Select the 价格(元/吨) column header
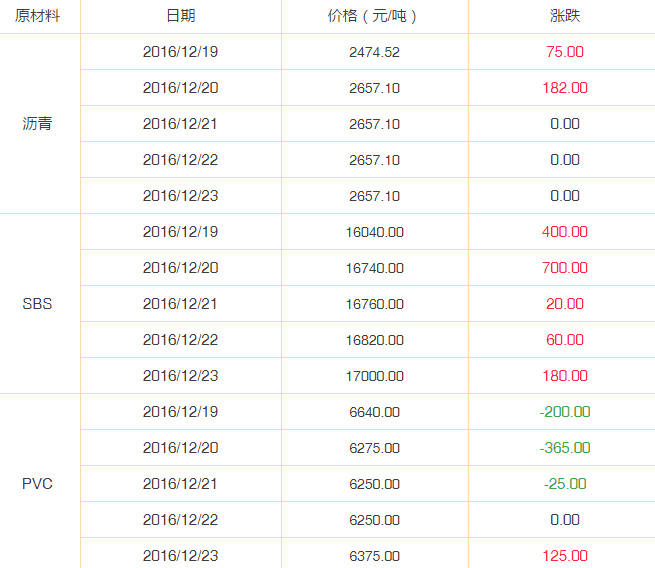Screen dimensions: 655x568 point(372,16)
